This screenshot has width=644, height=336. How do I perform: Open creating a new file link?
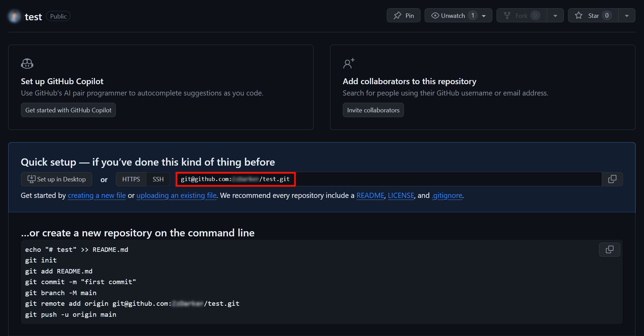click(x=97, y=195)
